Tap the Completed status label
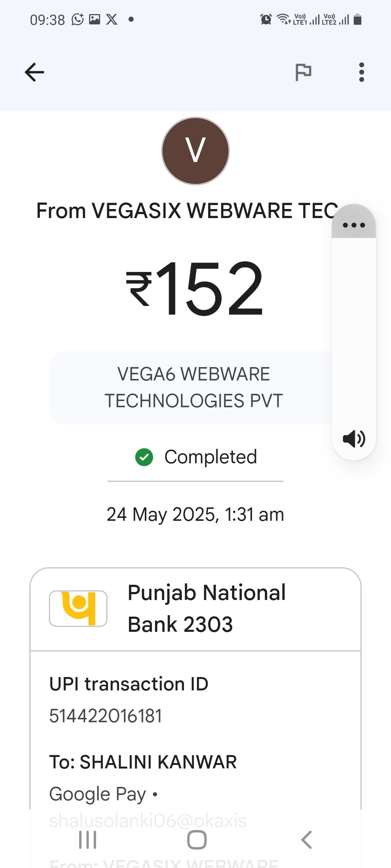Image resolution: width=391 pixels, height=868 pixels. [x=211, y=457]
